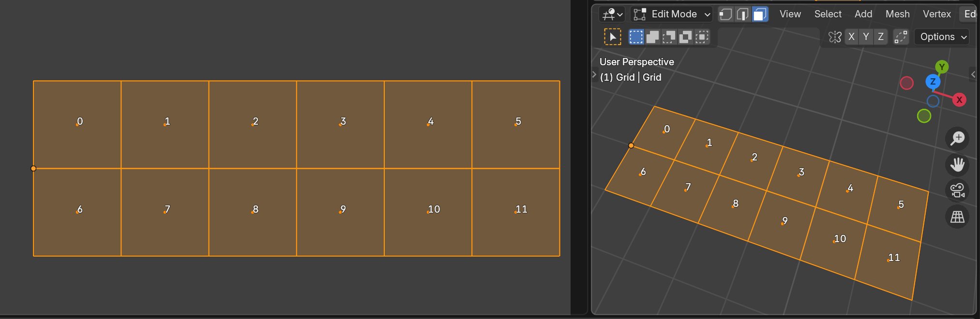Click the auto merge vertices icon
980x319 pixels.
[x=901, y=37]
